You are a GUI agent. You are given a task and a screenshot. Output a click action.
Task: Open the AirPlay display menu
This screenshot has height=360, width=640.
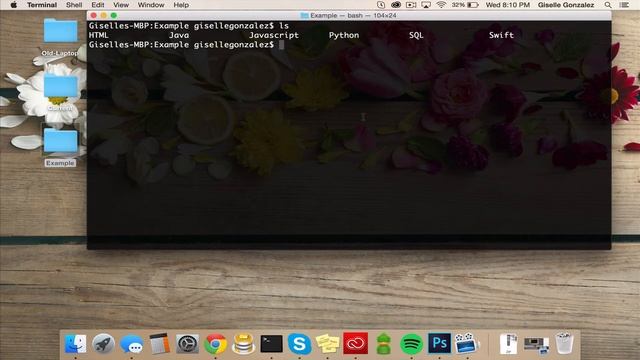coord(426,5)
